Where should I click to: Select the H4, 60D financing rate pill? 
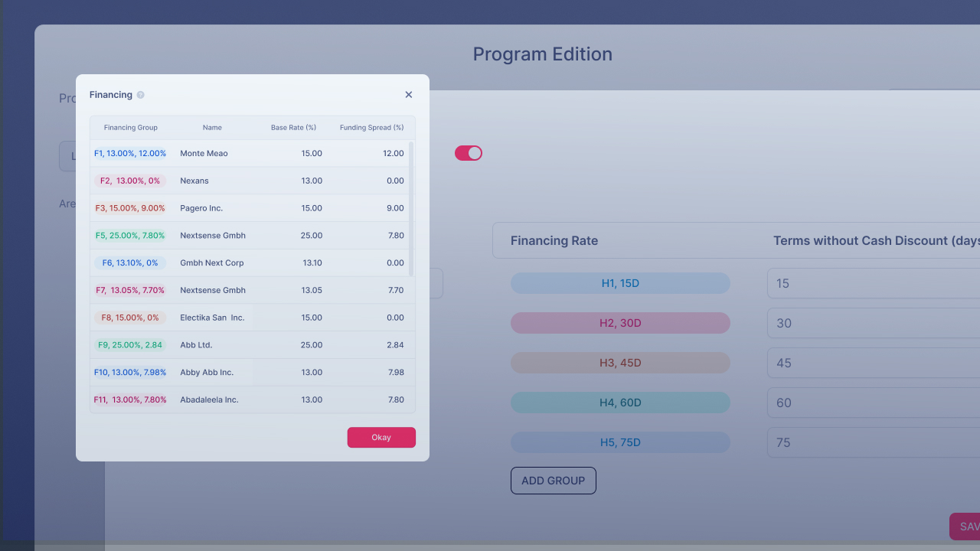(x=620, y=403)
